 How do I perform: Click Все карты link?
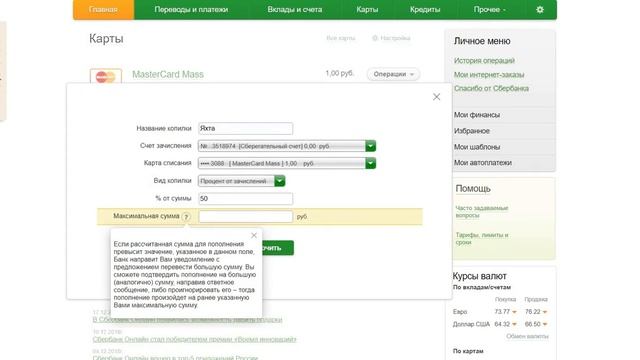[341, 38]
